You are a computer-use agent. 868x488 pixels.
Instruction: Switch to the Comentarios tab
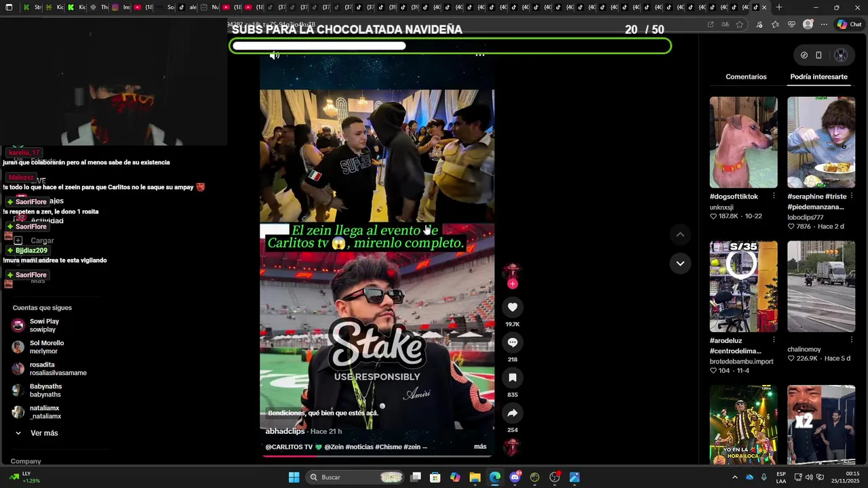pos(746,77)
